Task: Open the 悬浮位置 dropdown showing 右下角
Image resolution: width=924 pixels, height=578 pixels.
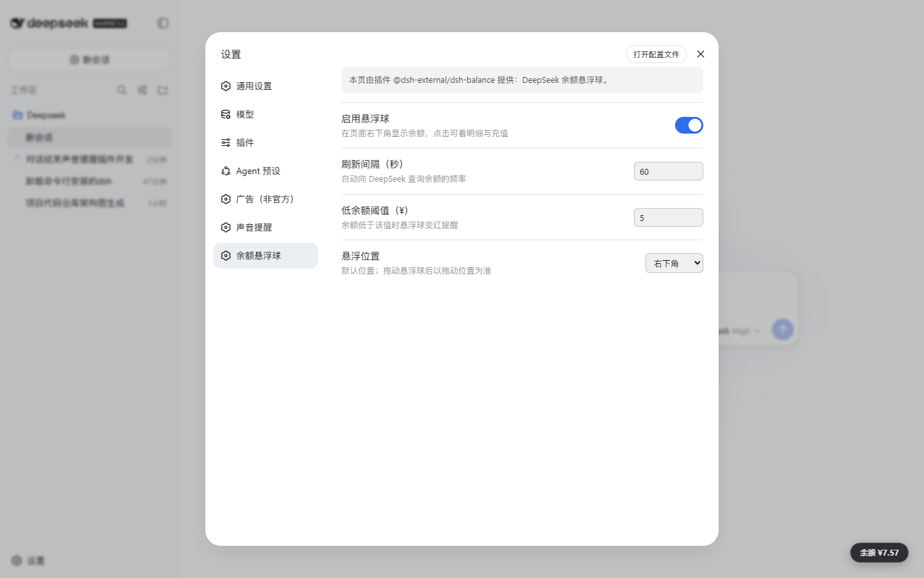Action: (x=674, y=263)
